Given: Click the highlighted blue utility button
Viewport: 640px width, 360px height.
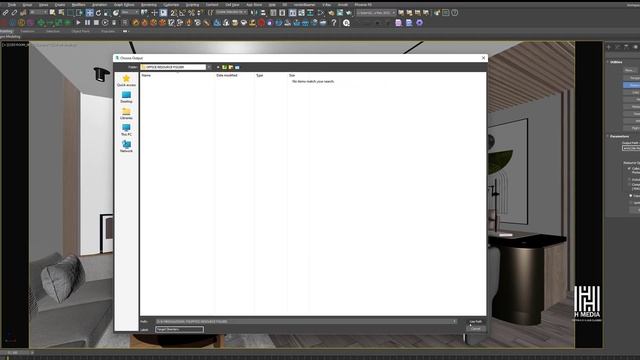Looking at the screenshot, I should (x=631, y=85).
